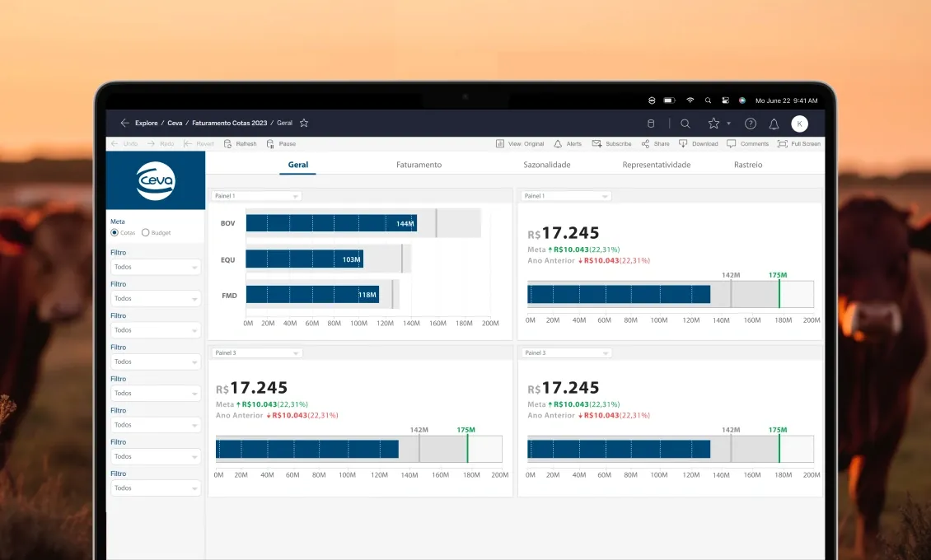
Task: Switch to the Sazonalidade tab
Action: pos(547,165)
